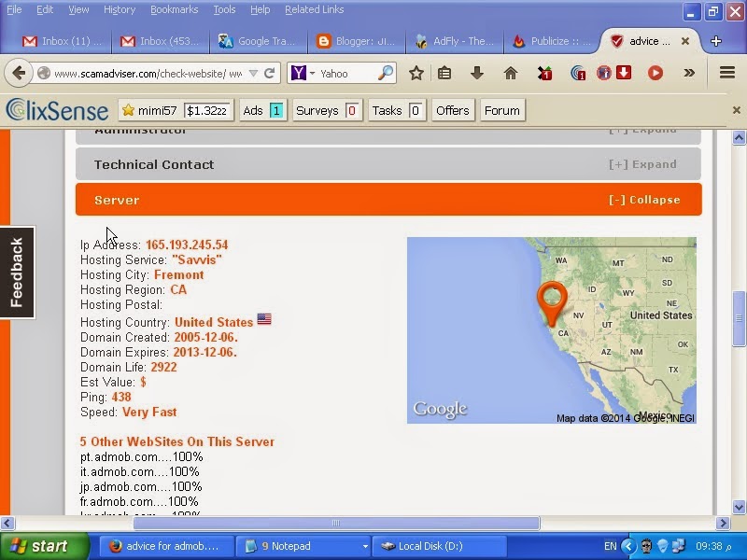Screen dimensions: 747x560
Task: Click the network computers tray icon
Action: click(679, 546)
